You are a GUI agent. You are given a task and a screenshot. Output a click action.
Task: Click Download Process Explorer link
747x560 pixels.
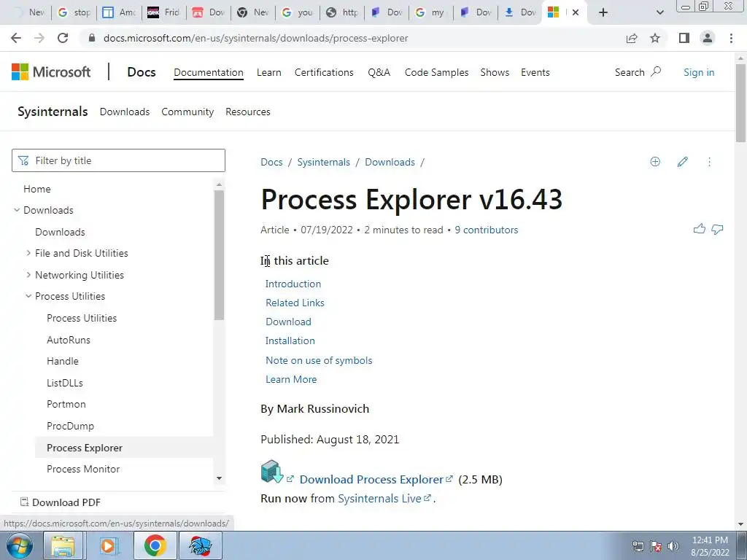pos(371,479)
